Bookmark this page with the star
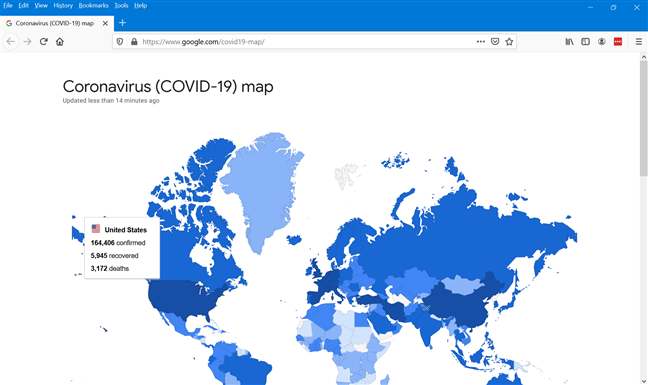Image resolution: width=648 pixels, height=385 pixels. coord(509,42)
